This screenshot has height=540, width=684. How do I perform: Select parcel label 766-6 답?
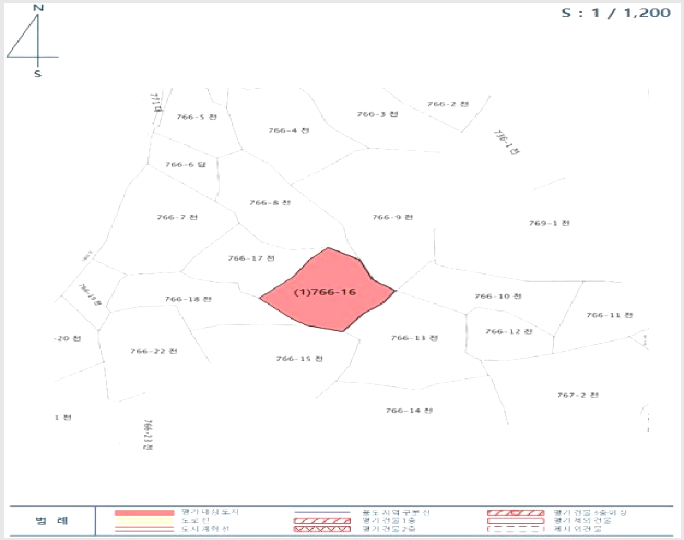point(185,164)
